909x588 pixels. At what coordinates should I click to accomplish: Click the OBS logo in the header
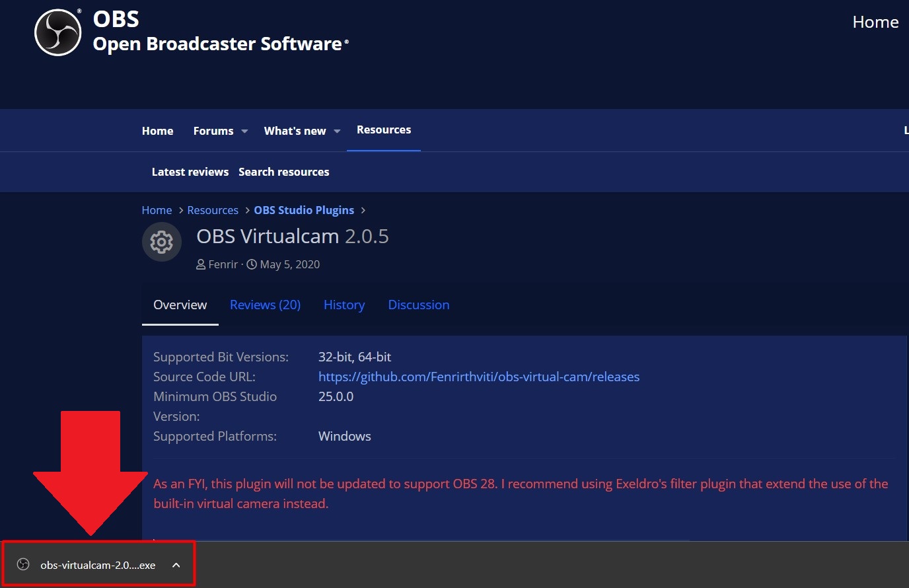pos(57,31)
